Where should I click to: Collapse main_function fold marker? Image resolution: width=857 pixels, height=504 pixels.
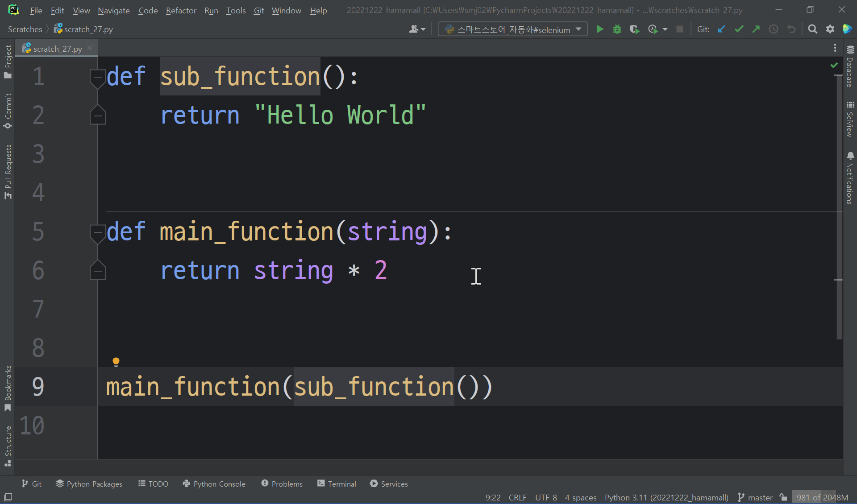(97, 232)
